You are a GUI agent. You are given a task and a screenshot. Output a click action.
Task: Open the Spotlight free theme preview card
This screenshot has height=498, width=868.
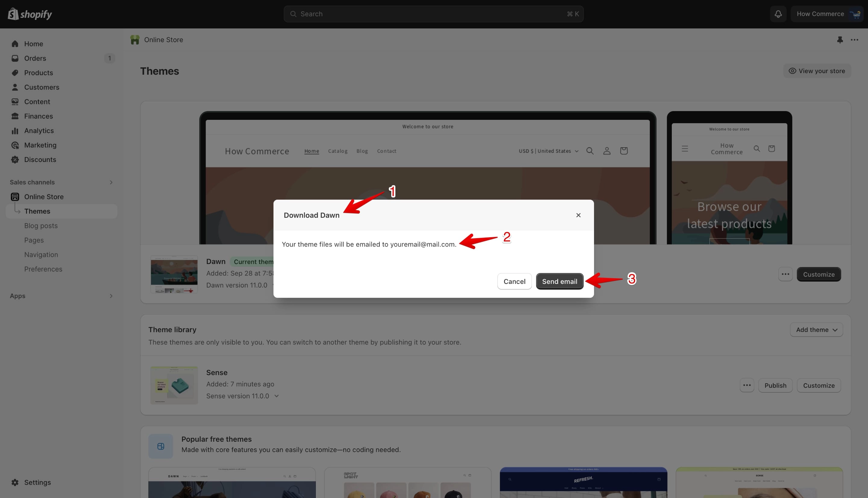[408, 483]
